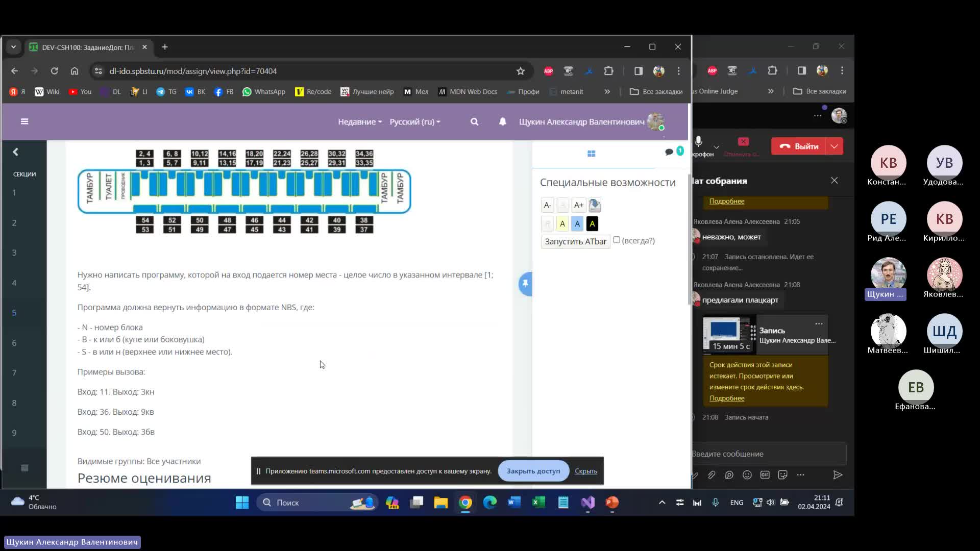Attach a file in the Teams chat
Viewport: 980px width, 551px height.
[712, 475]
